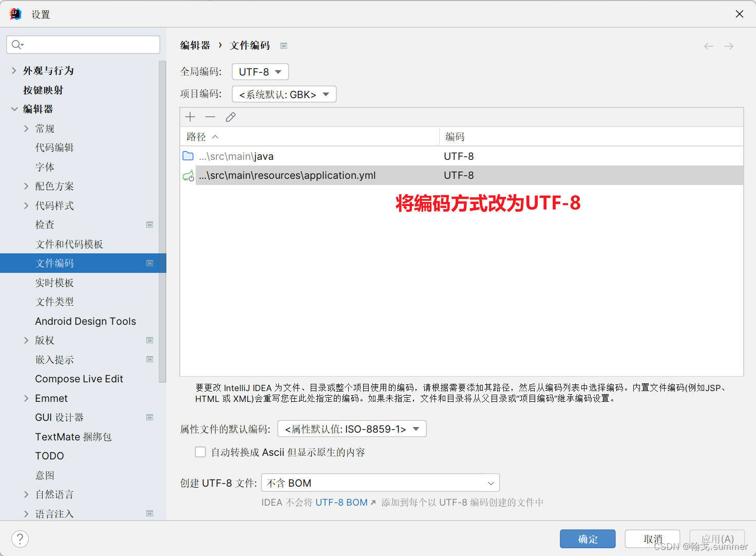
Task: Click the forward navigation arrow
Action: tap(729, 46)
